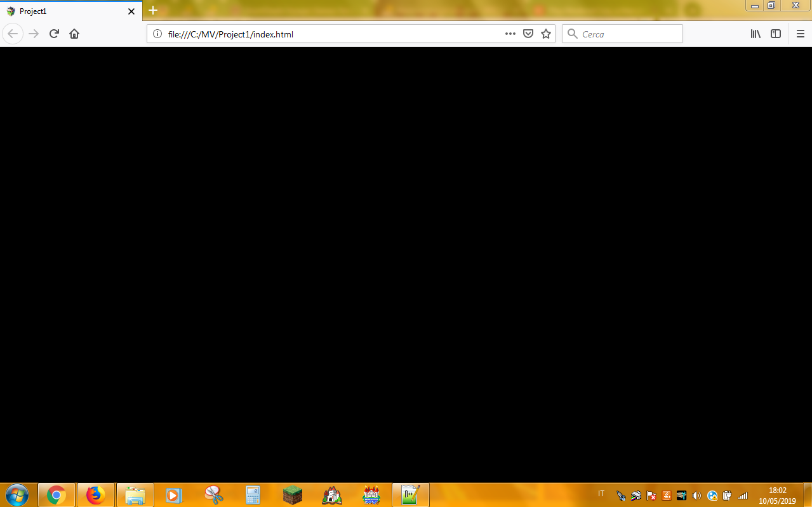
Task: Open Google Chrome from taskbar
Action: tap(57, 495)
